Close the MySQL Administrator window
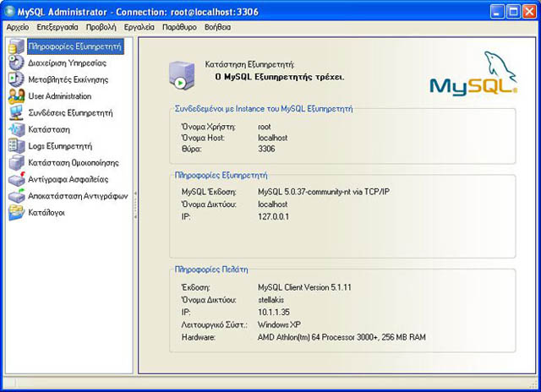 (529, 12)
